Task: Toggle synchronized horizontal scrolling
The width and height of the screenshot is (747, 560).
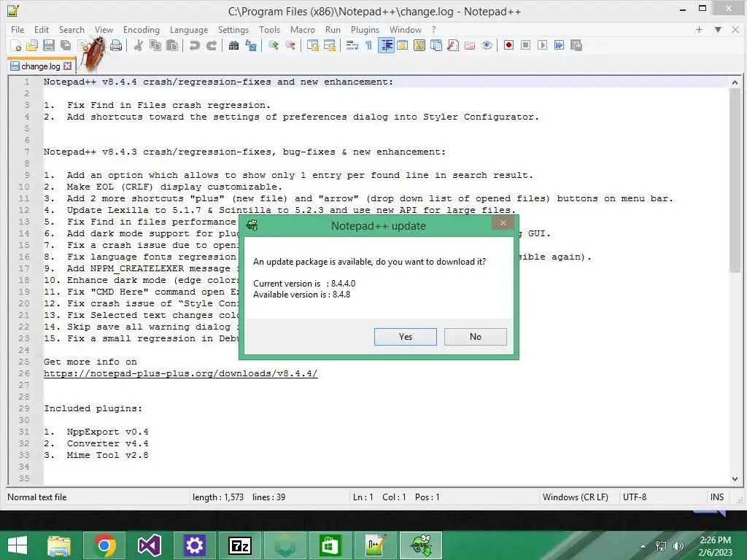Action: pos(330,46)
